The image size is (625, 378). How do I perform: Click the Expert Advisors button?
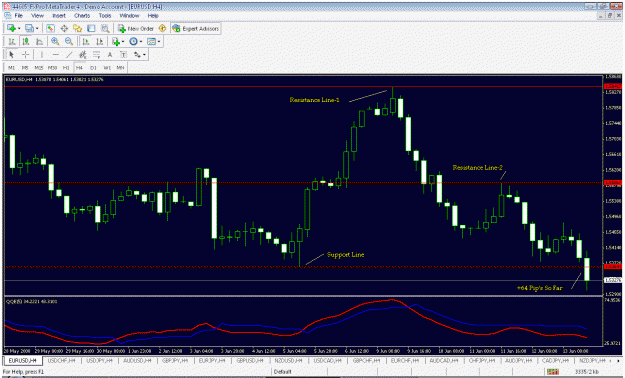tap(195, 28)
